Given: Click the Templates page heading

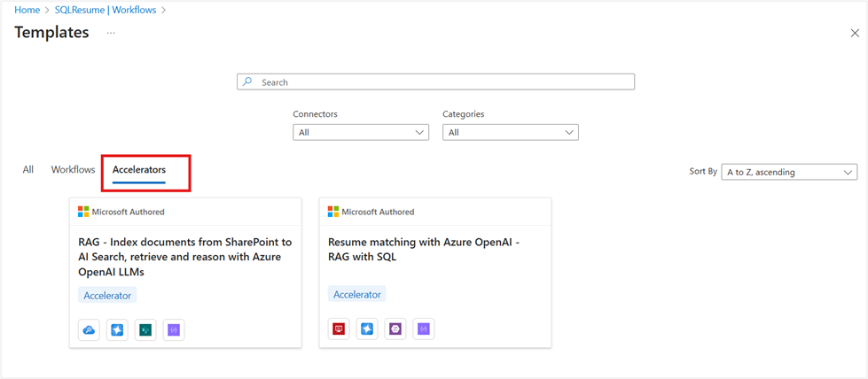Looking at the screenshot, I should [52, 32].
